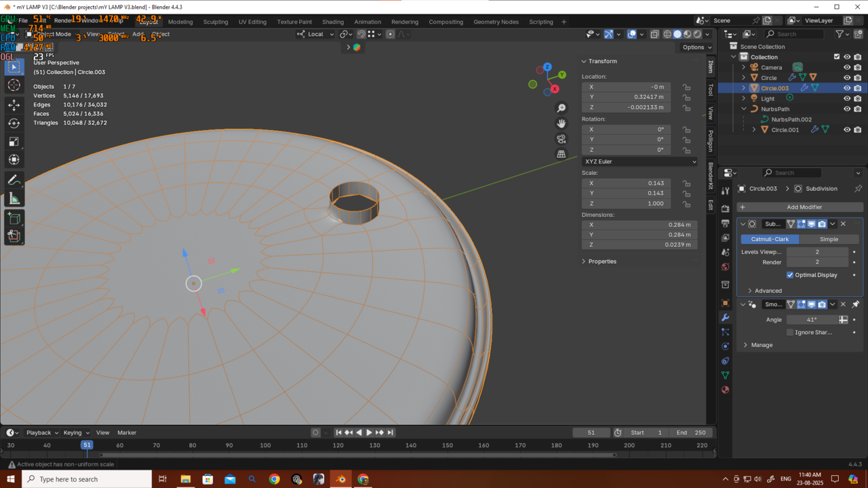Screen dimensions: 868x488
Task: Click frame 51 marker on timeline
Action: coord(87,445)
